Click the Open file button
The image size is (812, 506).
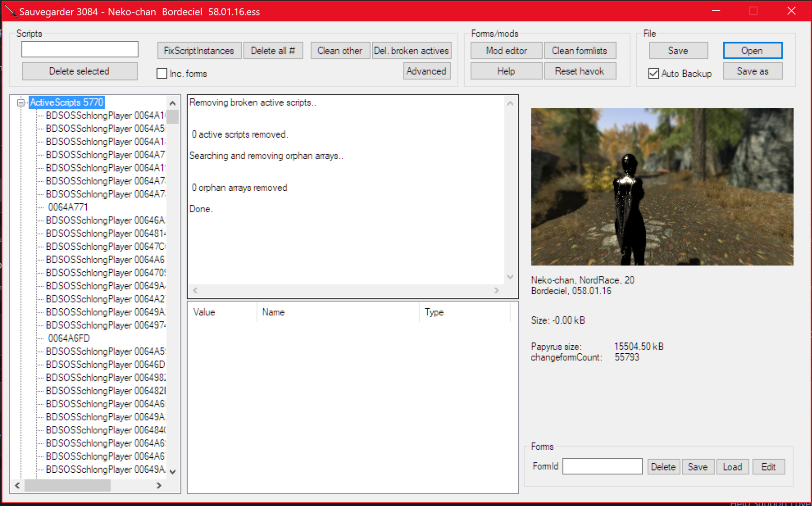pyautogui.click(x=752, y=51)
